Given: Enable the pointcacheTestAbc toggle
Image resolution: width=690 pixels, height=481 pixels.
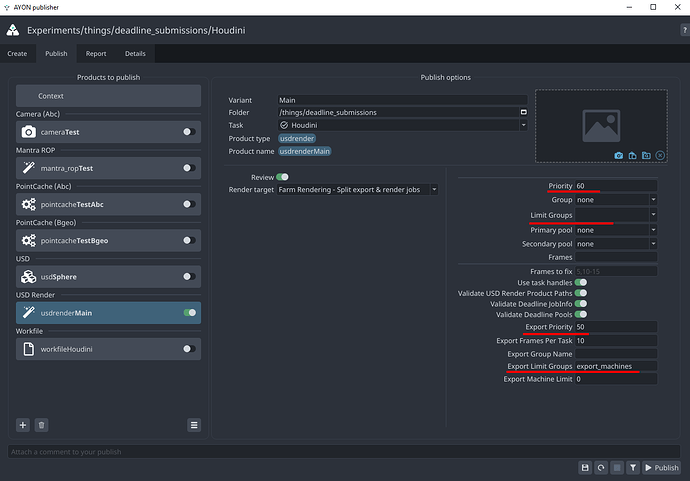Looking at the screenshot, I should point(189,204).
